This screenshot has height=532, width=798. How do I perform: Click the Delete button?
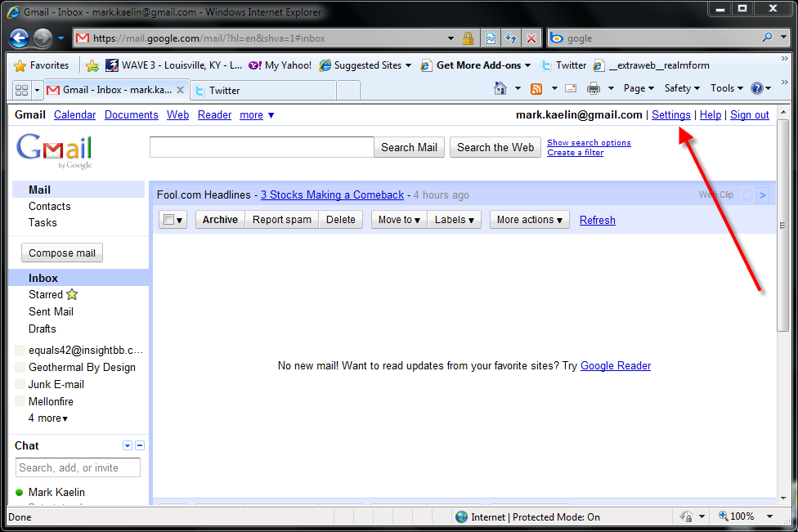click(340, 220)
